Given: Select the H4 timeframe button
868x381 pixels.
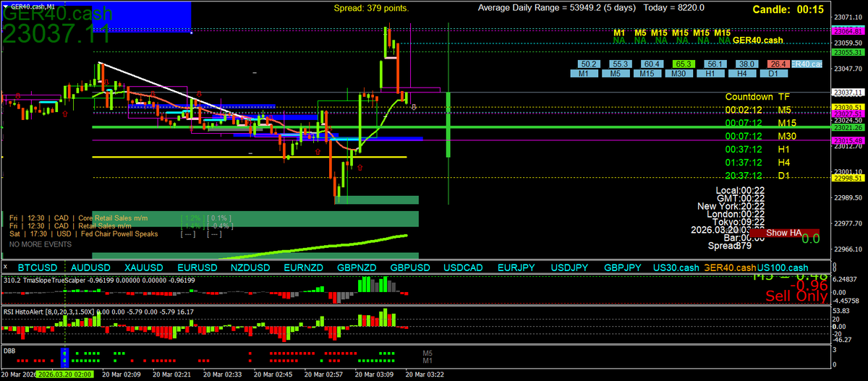Looking at the screenshot, I should pyautogui.click(x=743, y=74).
